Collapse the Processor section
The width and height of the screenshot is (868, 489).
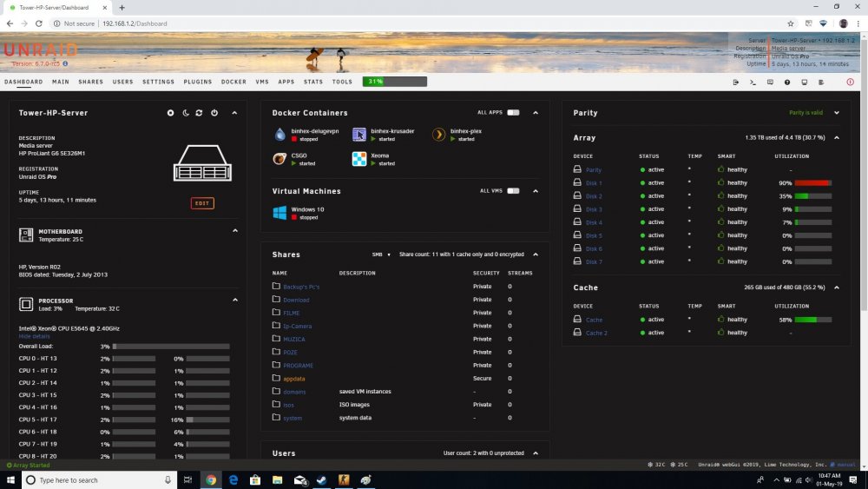pyautogui.click(x=235, y=301)
